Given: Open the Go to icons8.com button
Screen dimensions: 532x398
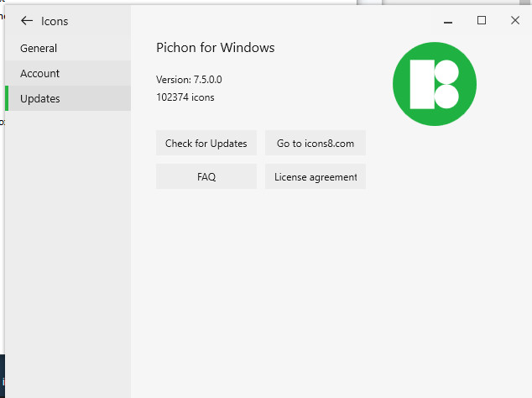Looking at the screenshot, I should point(316,143).
